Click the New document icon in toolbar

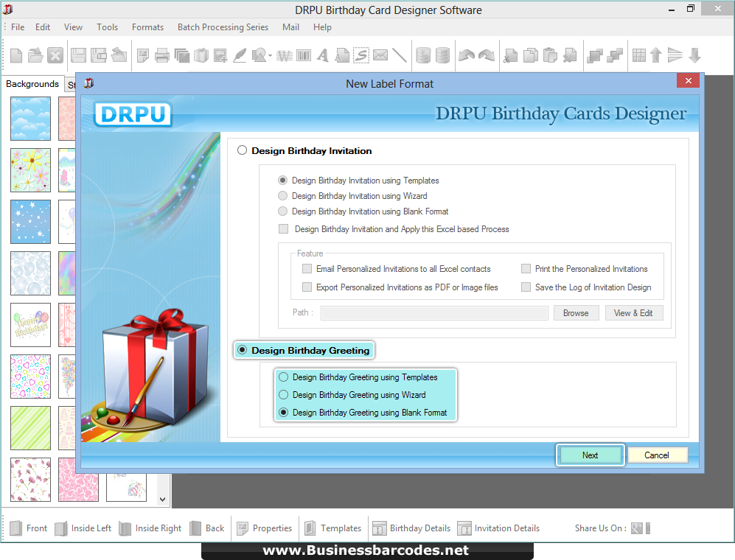(16, 55)
